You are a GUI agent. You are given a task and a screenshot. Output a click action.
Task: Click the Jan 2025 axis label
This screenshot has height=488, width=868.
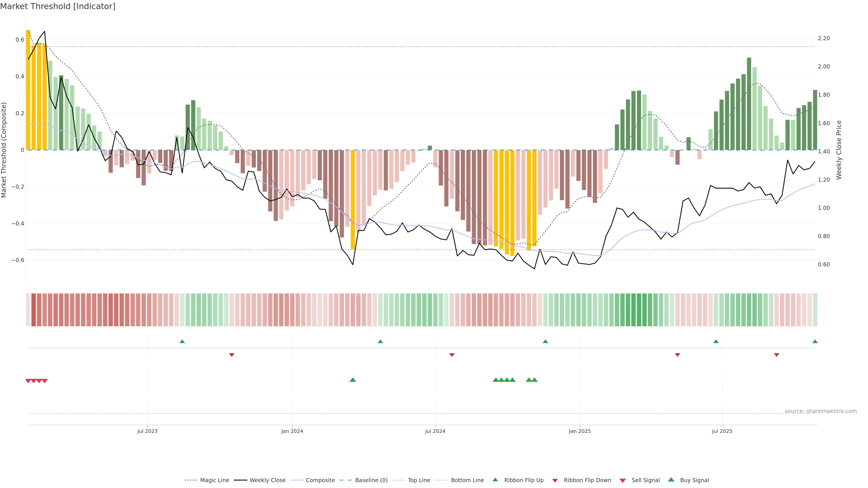point(580,431)
